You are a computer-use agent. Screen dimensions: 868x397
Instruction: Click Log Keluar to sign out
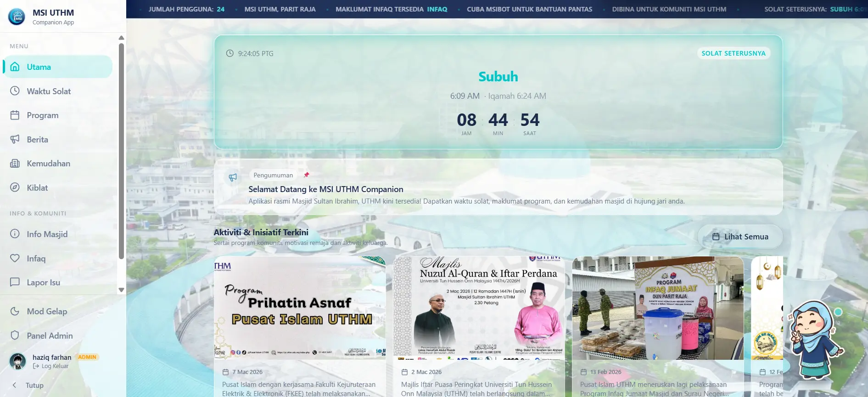55,366
